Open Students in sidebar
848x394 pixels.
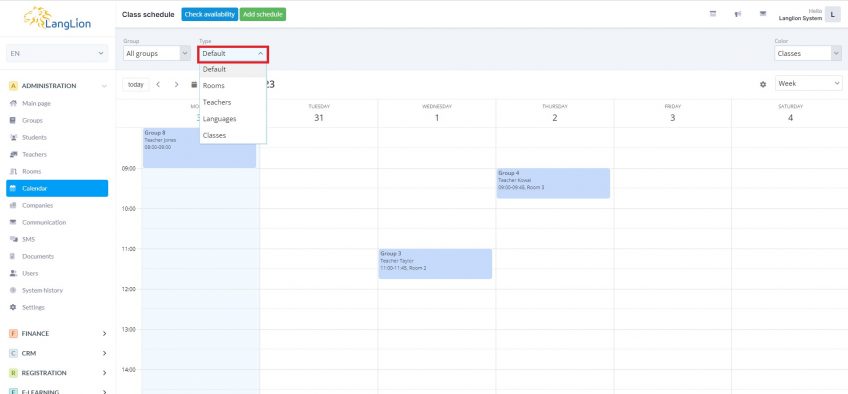(x=34, y=137)
